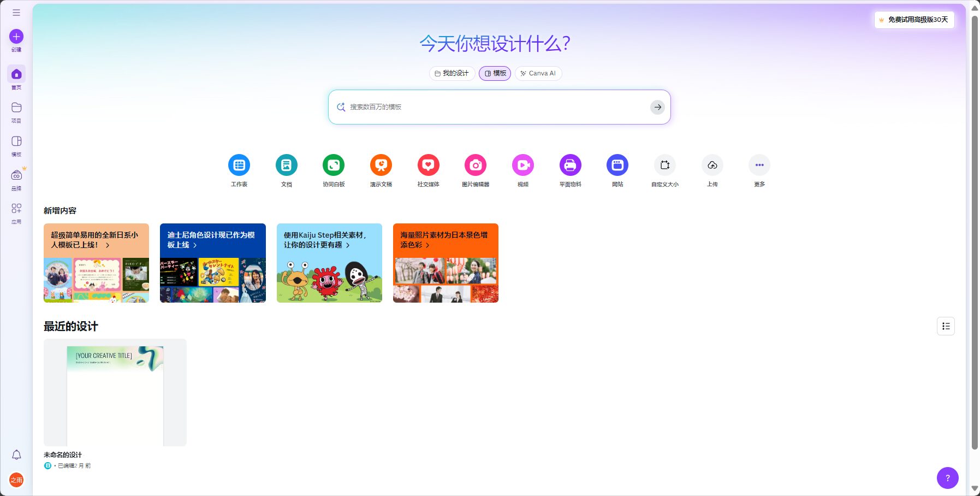Image resolution: width=980 pixels, height=496 pixels.
Task: Click the scrollbar down arrow
Action: point(975,489)
